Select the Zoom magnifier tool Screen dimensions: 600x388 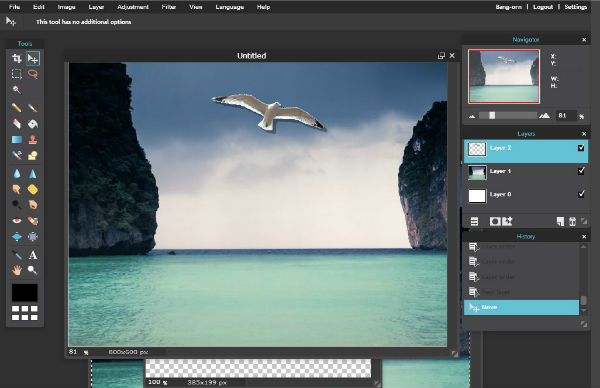(x=33, y=271)
